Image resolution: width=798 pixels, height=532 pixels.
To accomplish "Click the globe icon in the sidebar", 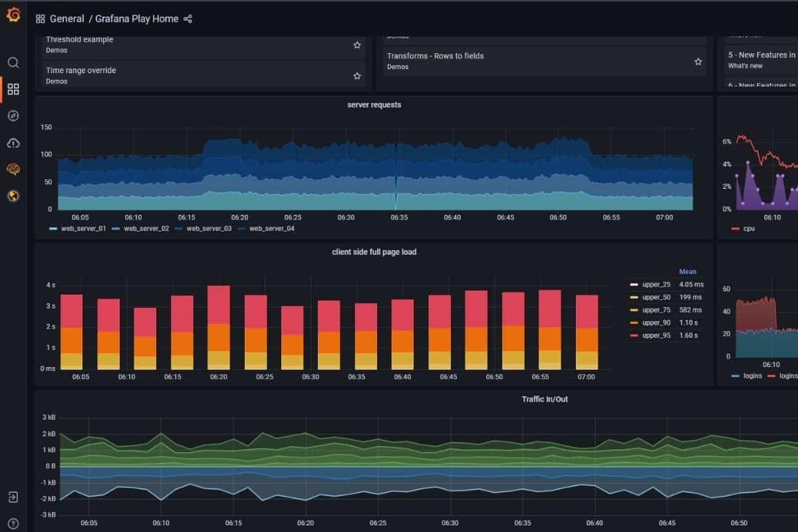I will pos(13,196).
